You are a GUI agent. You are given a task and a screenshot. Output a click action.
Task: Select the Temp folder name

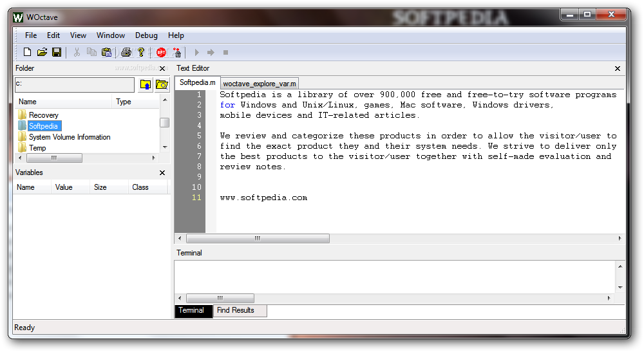[x=37, y=148]
